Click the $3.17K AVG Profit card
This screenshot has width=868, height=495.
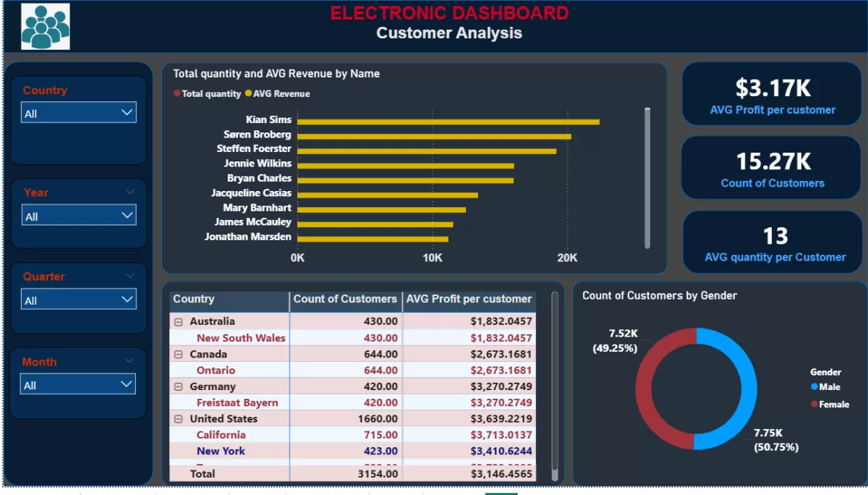(772, 94)
